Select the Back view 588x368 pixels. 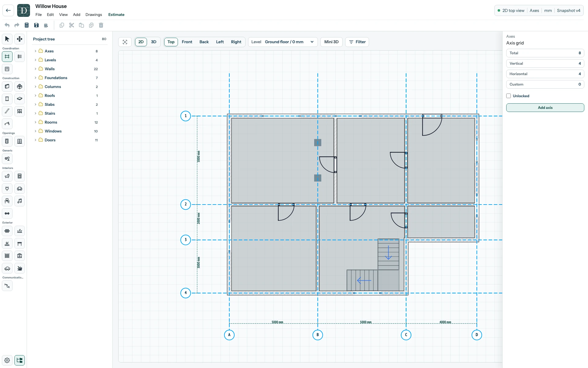click(x=204, y=42)
